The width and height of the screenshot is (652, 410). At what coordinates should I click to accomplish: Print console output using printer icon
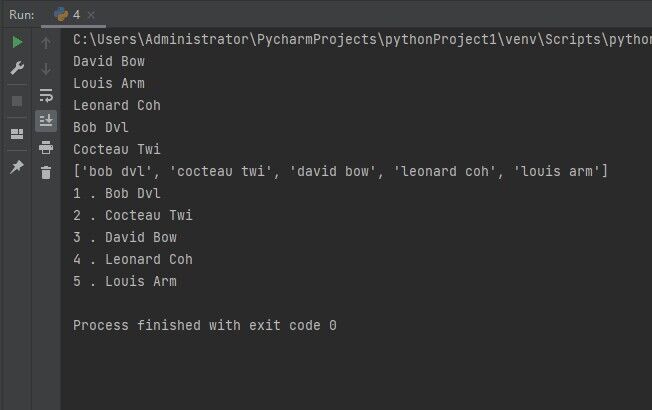point(46,147)
